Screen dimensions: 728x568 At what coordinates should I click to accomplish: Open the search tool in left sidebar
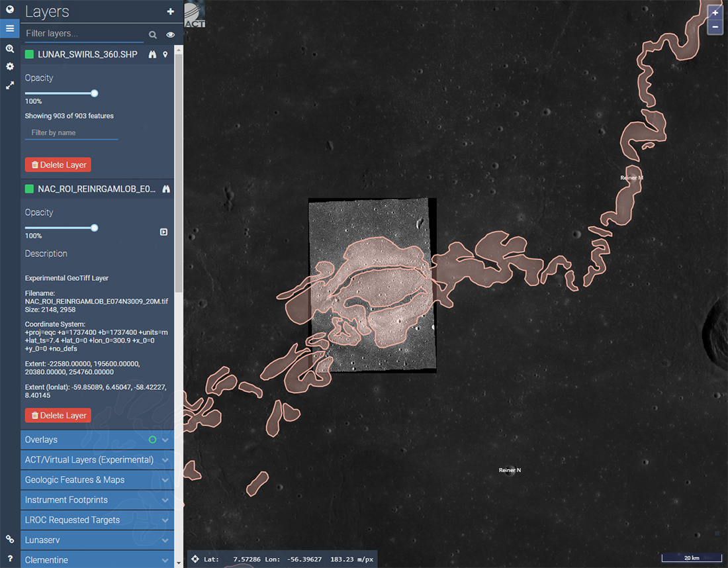click(x=10, y=48)
